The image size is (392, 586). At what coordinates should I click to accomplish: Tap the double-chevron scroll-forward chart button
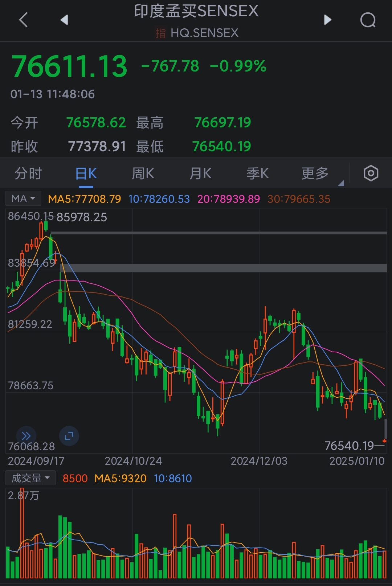26,436
